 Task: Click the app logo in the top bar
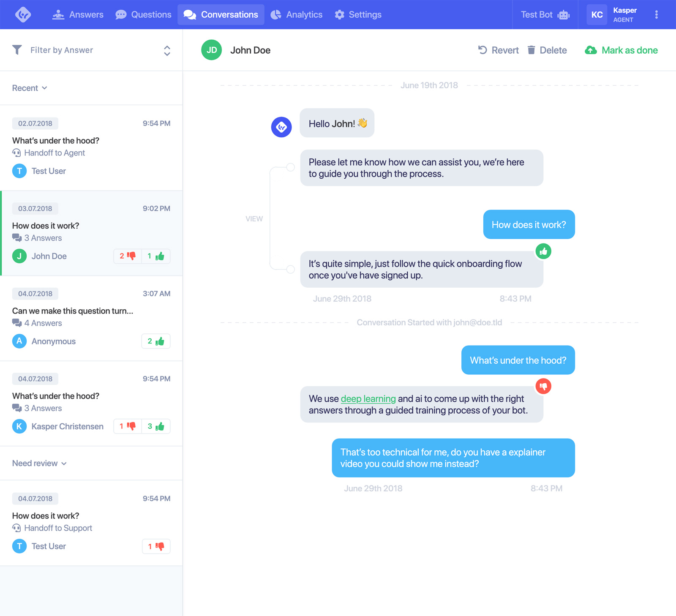coord(24,14)
